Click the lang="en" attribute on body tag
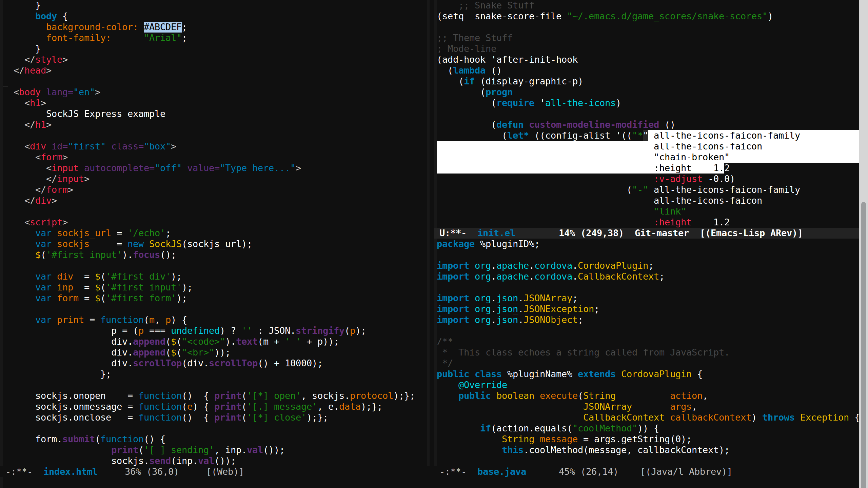This screenshot has height=488, width=868. 70,92
